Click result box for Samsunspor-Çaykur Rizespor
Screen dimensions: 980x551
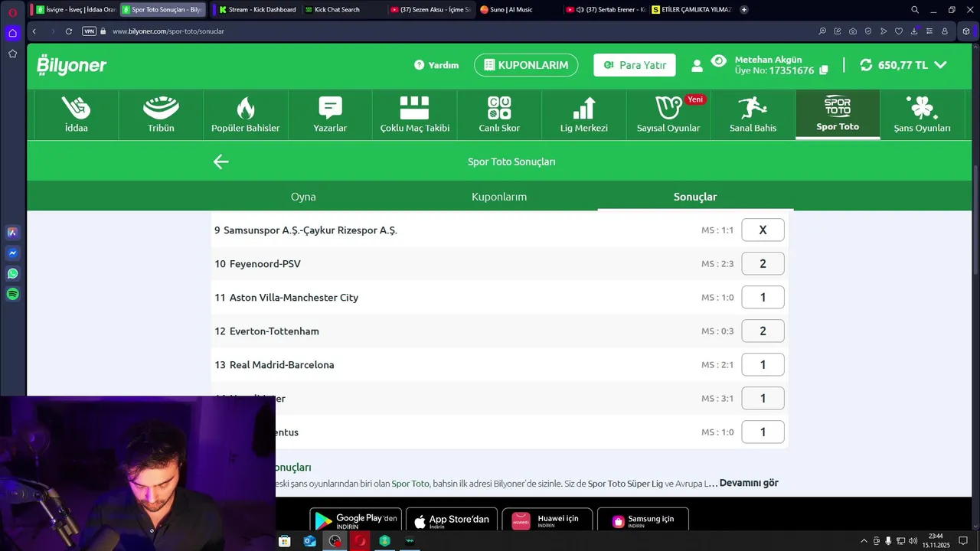click(x=763, y=230)
